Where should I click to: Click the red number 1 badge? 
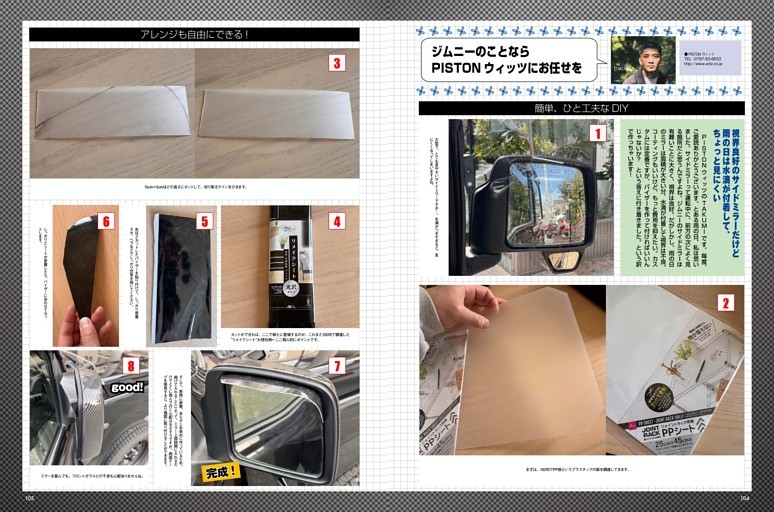597,133
